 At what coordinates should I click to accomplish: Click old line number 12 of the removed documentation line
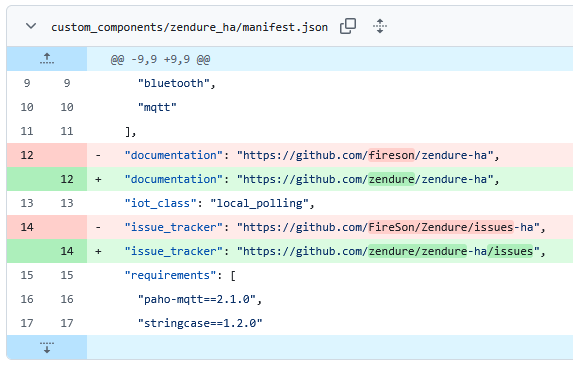pos(27,155)
